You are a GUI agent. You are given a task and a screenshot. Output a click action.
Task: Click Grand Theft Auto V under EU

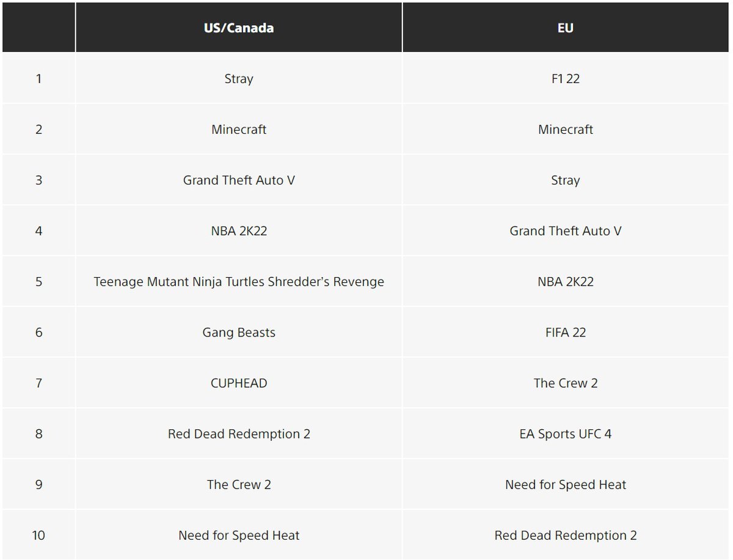566,231
